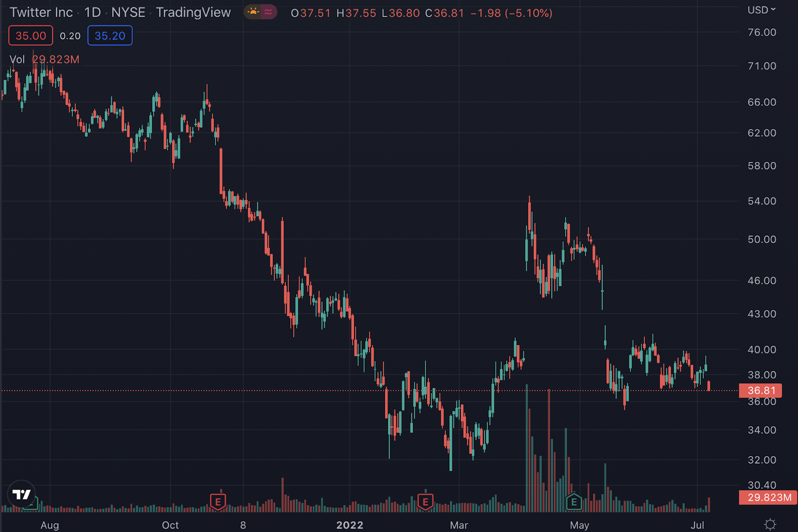Click the 66.00 price axis label
This screenshot has width=798, height=532.
(x=762, y=102)
